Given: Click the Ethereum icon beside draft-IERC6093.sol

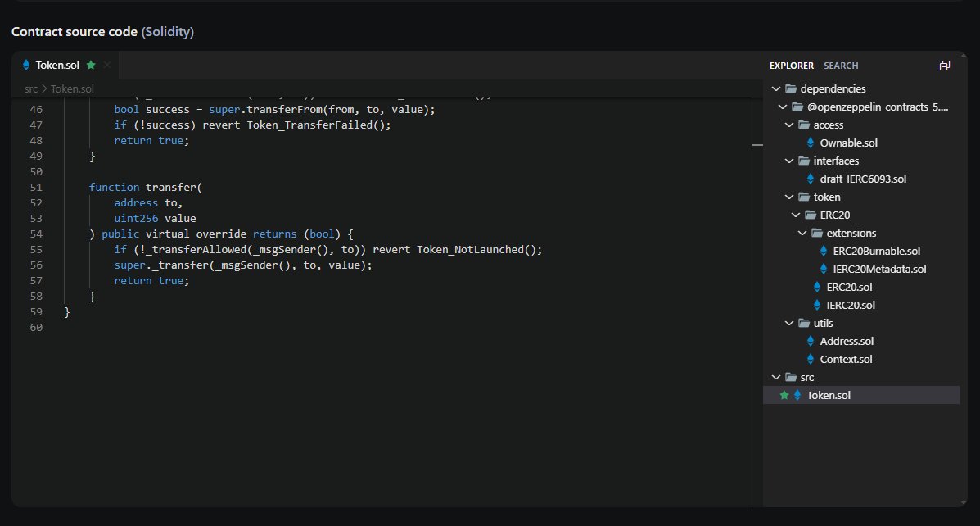Looking at the screenshot, I should 811,179.
